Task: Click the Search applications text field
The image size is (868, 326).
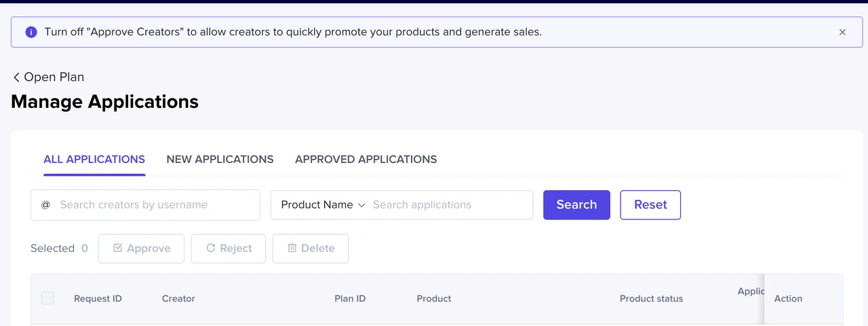Action: click(x=449, y=204)
